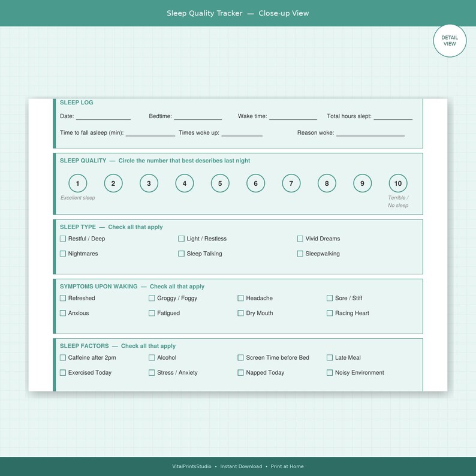This screenshot has height=476, width=476.
Task: Circle sleep quality number 7
Action: coord(291,183)
